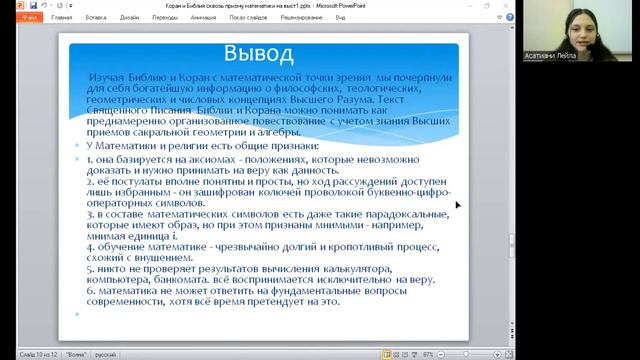Click the line 'У Математики и религии есть общие признаки:'
Viewport: 640px width, 360px height.
pos(203,146)
